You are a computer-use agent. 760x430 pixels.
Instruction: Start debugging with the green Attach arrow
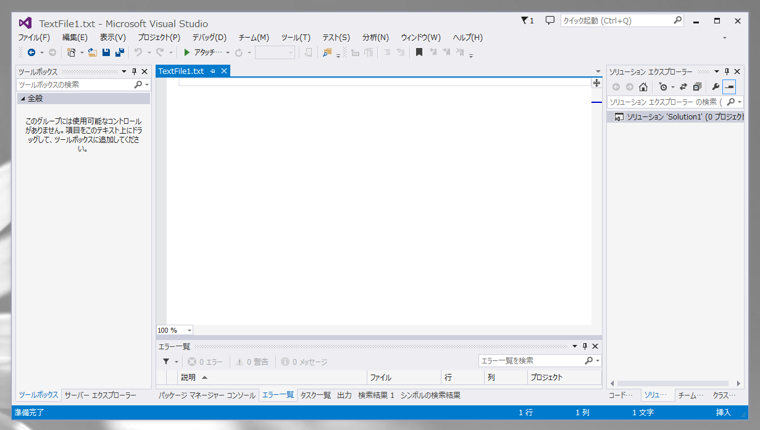coord(187,52)
